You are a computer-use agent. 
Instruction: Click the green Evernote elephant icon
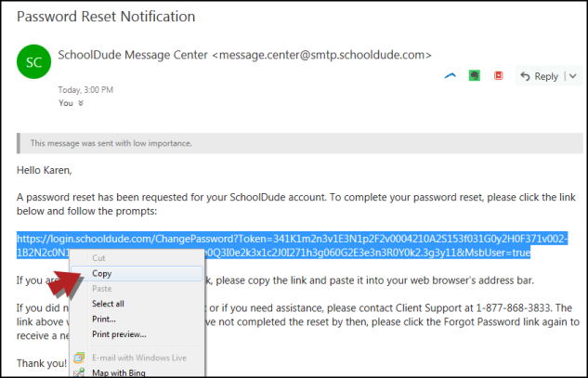[x=475, y=76]
